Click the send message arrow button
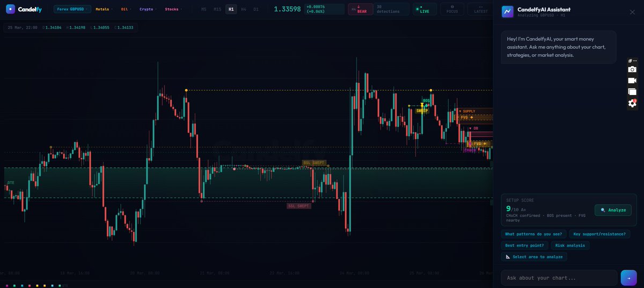Image resolution: width=644 pixels, height=288 pixels. coord(628,278)
